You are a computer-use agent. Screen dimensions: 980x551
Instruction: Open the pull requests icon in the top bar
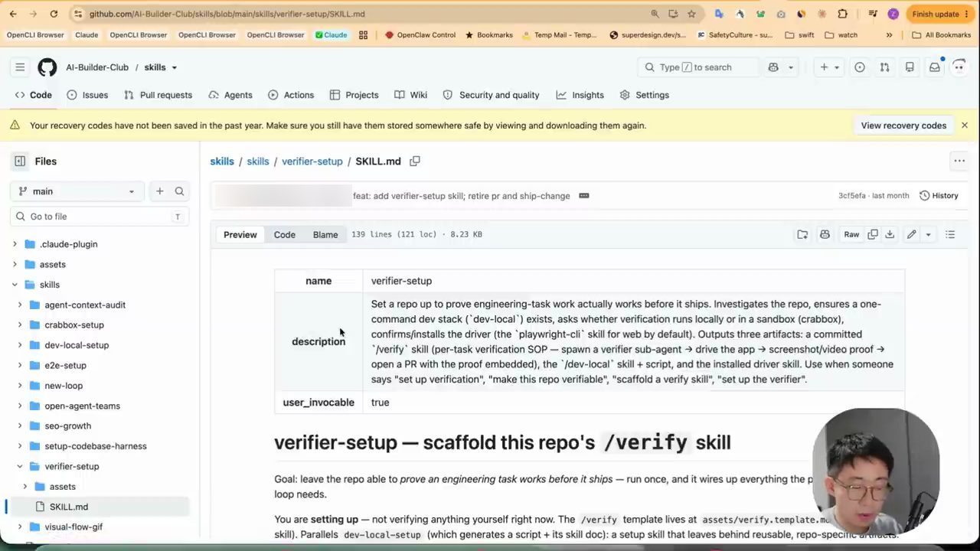pos(884,67)
